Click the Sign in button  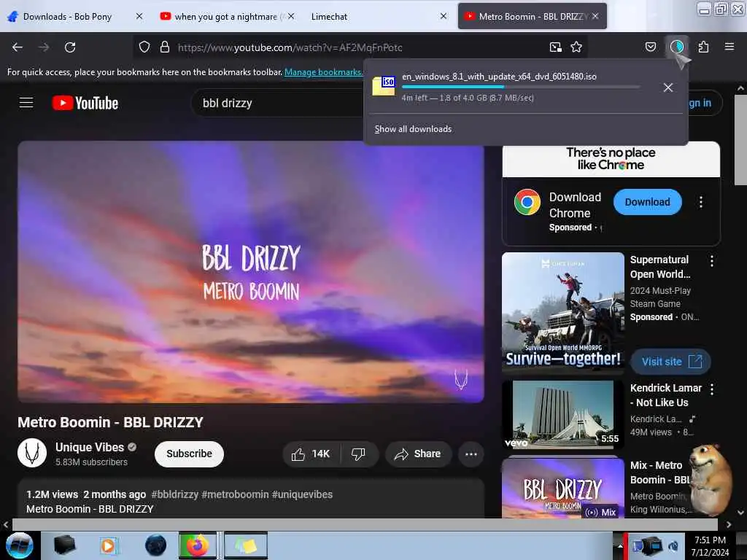point(705,103)
